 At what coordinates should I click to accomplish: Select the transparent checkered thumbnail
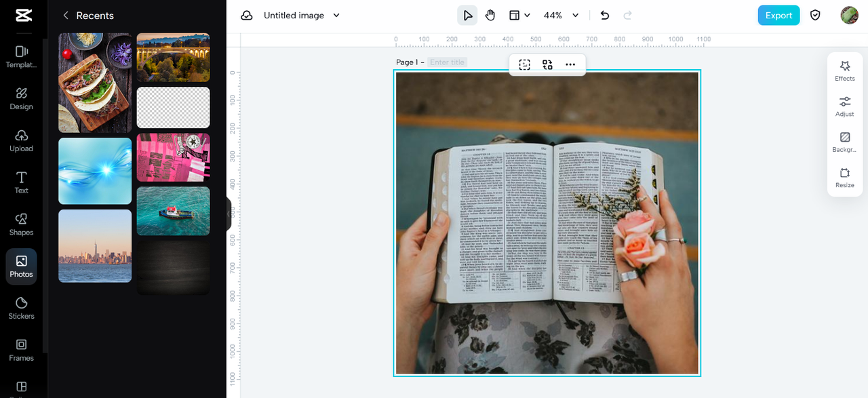[174, 108]
